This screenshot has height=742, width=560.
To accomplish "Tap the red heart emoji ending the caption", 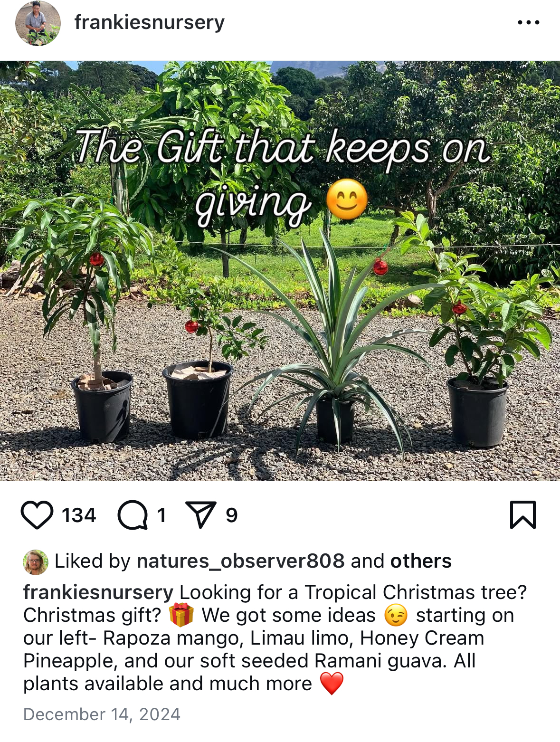I will (x=332, y=684).
